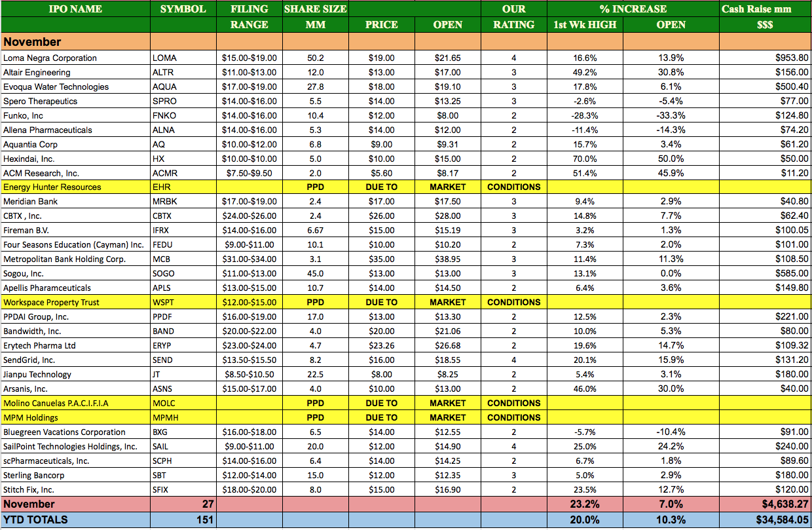Select the IPO NAME column header
The height and width of the screenshot is (530, 812).
(x=75, y=9)
